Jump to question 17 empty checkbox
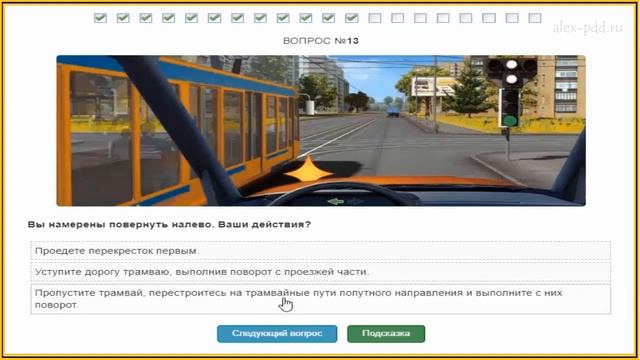Image resolution: width=640 pixels, height=360 pixels. [466, 18]
